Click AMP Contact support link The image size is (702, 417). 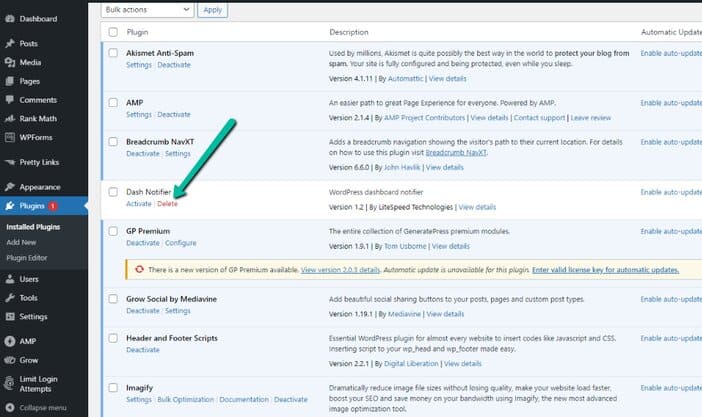[539, 118]
